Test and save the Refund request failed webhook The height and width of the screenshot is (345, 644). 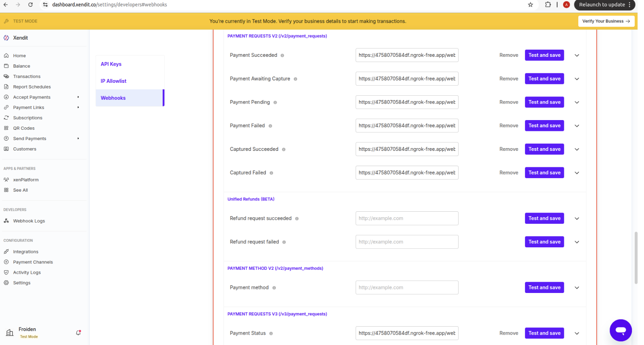(x=544, y=242)
